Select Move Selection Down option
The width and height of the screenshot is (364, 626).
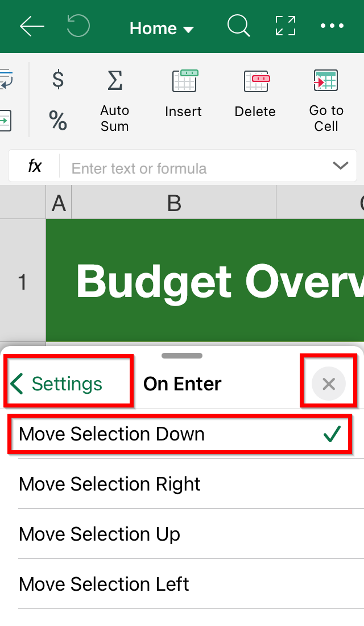click(180, 434)
